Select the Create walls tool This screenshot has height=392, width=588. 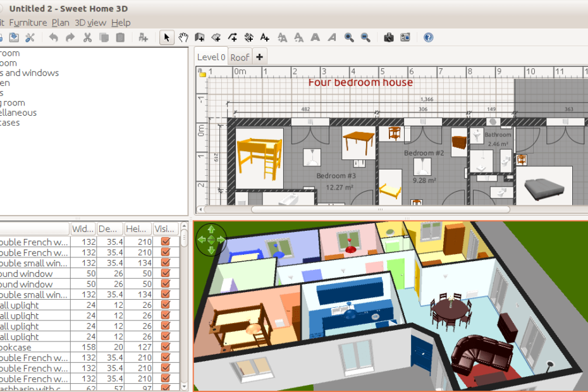coord(200,37)
